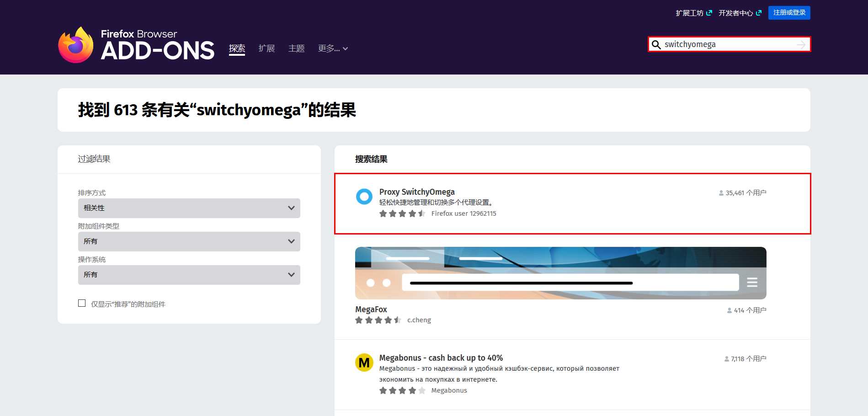Click the star rating of MegaFox
This screenshot has height=416, width=868.
click(378, 320)
